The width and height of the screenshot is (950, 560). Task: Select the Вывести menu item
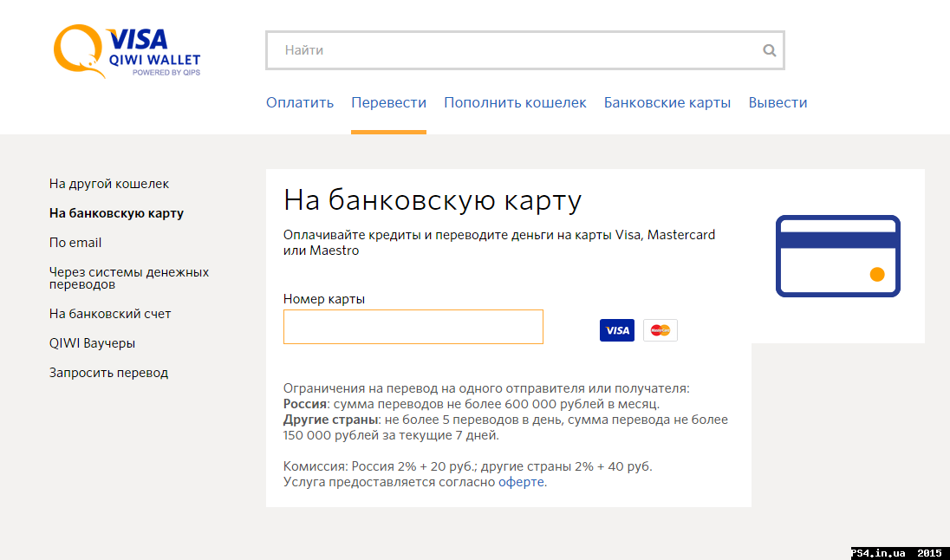tap(778, 101)
